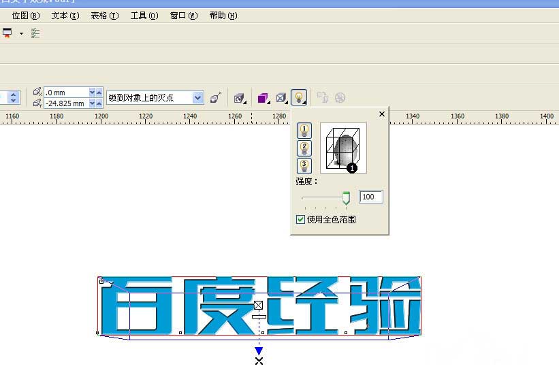This screenshot has width=559, height=392.
Task: Open the 窗口 (Window) menu
Action: coord(184,16)
